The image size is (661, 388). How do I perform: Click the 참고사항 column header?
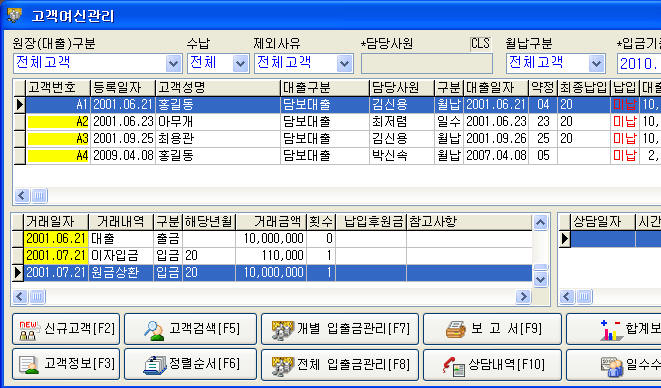pos(469,221)
